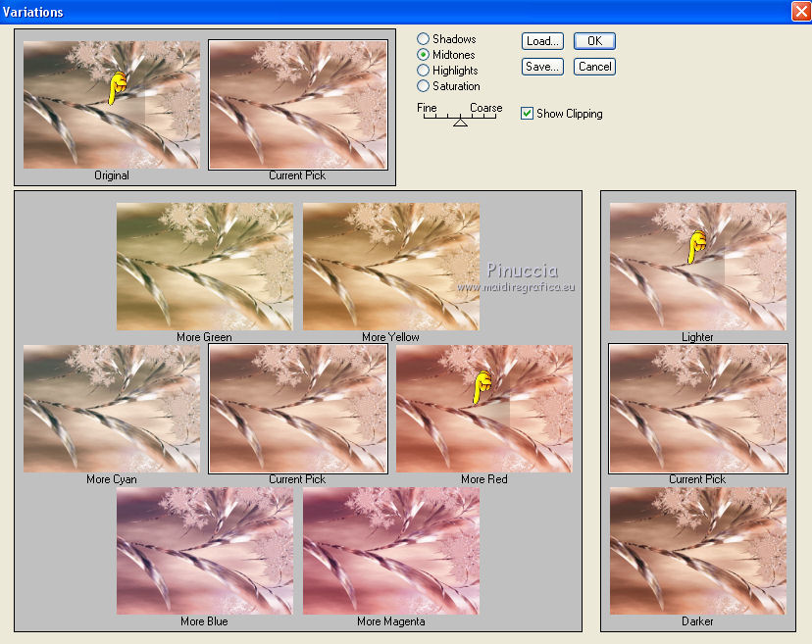Click the Fine/Coarse slider triangle
Image resolution: width=812 pixels, height=644 pixels.
[x=460, y=123]
